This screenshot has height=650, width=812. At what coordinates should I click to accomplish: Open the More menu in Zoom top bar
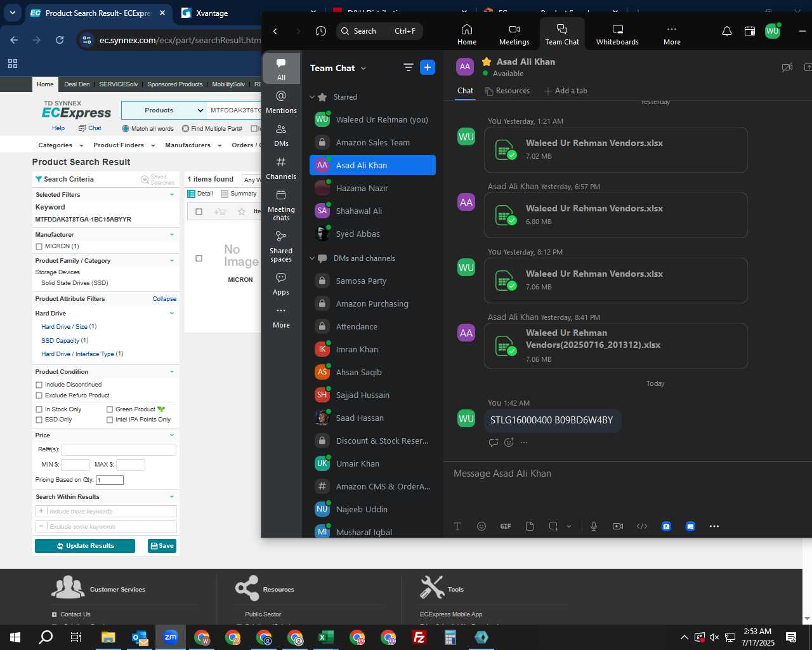[672, 34]
